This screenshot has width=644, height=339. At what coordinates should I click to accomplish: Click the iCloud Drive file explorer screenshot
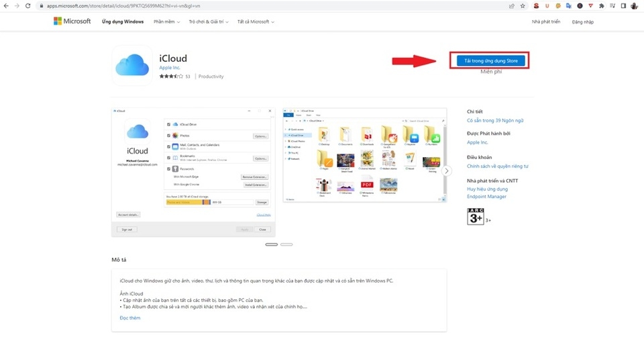pos(364,156)
